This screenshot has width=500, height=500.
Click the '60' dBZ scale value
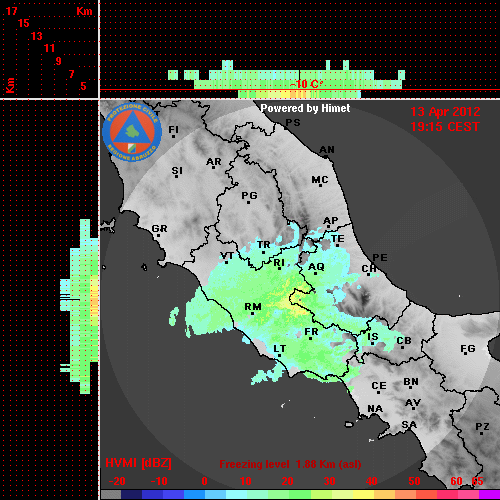pos(456,481)
